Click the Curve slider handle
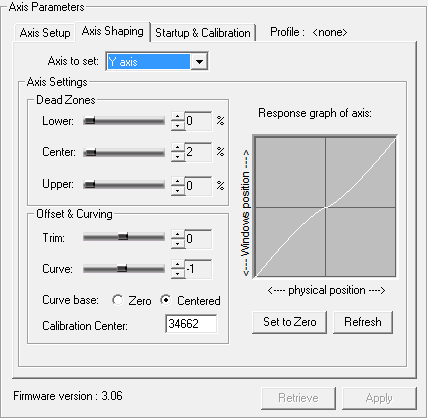 (x=122, y=268)
